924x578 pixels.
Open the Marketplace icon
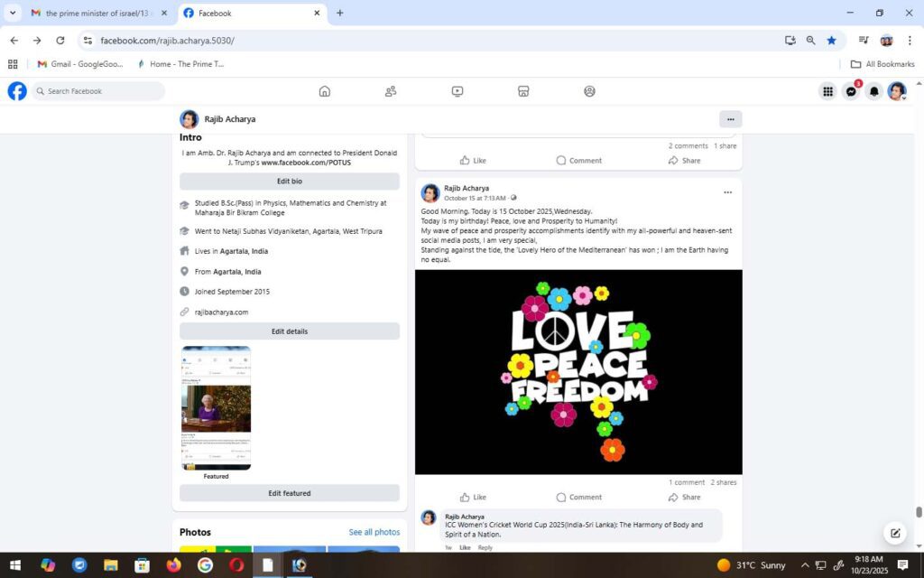click(x=523, y=91)
